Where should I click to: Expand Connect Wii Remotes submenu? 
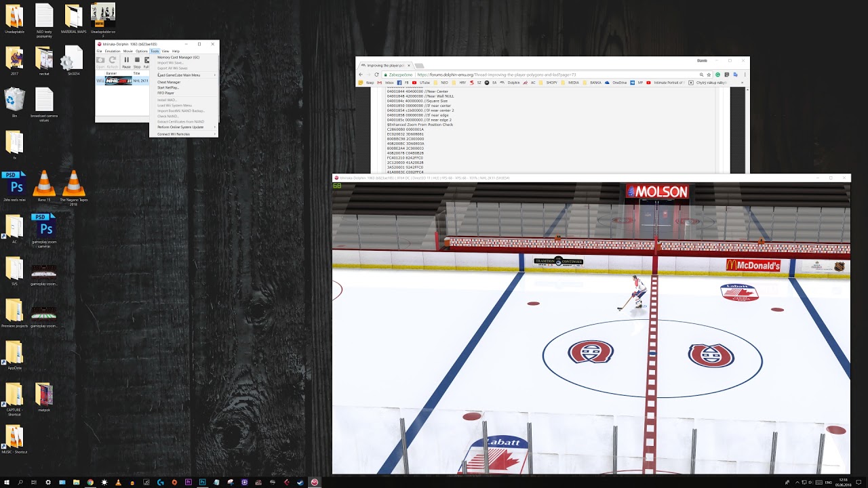pyautogui.click(x=184, y=134)
